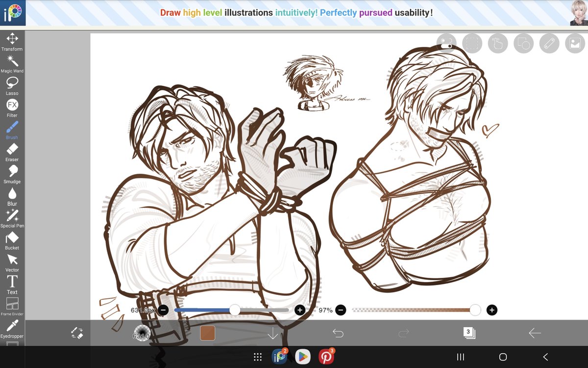Open the canvas image view button
Viewport: 588px width, 368px height.
575,43
